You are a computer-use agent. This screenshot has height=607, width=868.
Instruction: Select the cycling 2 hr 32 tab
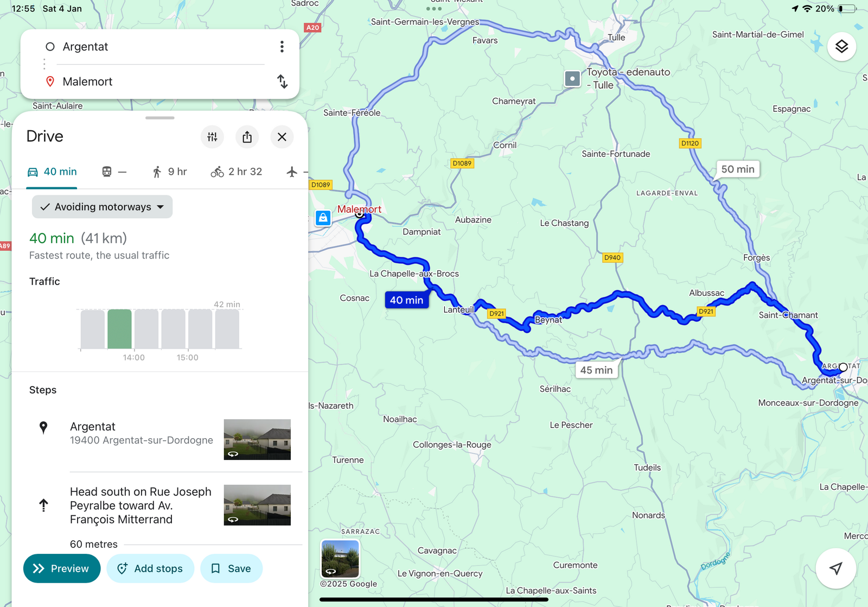[x=237, y=172]
